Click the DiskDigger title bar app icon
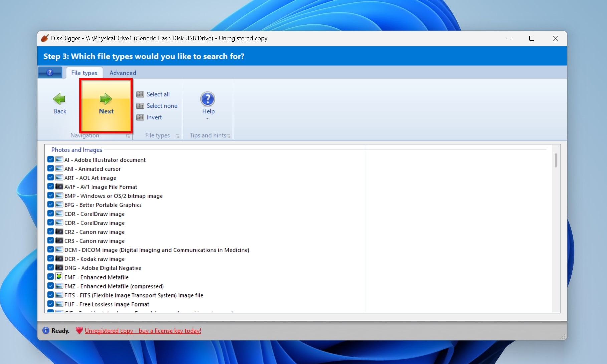This screenshot has height=364, width=607. [x=45, y=38]
